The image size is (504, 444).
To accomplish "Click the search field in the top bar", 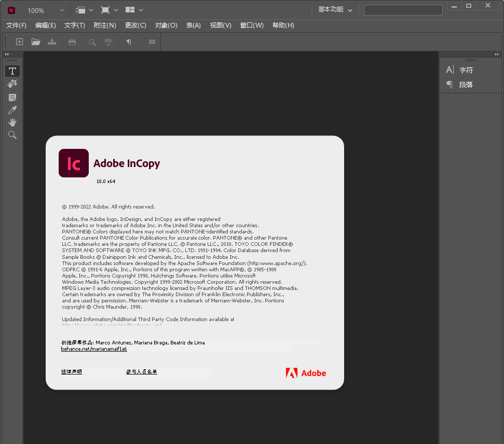I will (403, 10).
